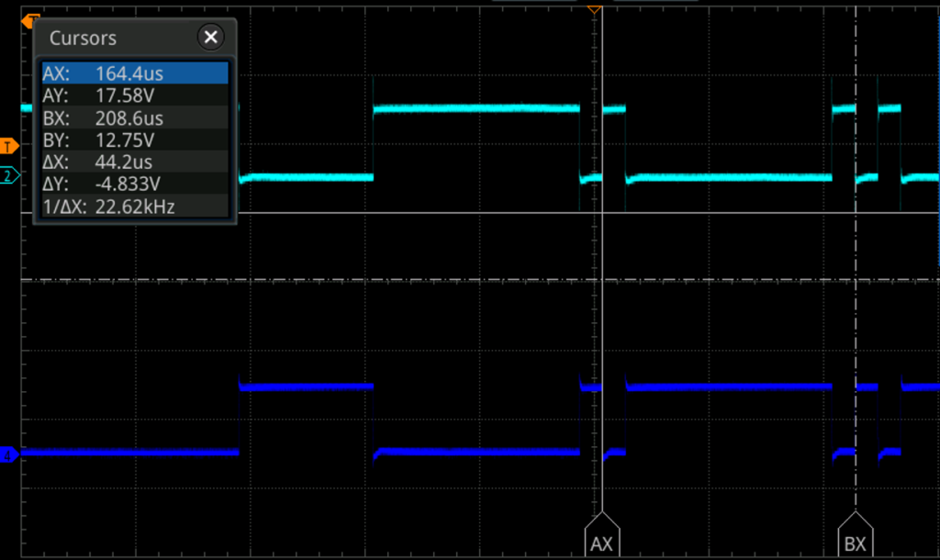Select the BX cursor handle
Viewport: 940px width, 560px height.
856,535
